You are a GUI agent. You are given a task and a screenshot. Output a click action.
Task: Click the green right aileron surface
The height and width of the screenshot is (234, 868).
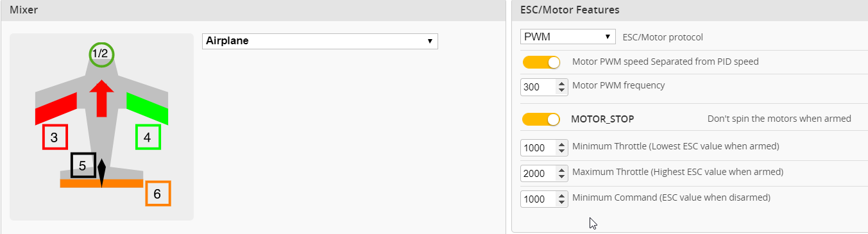(147, 108)
